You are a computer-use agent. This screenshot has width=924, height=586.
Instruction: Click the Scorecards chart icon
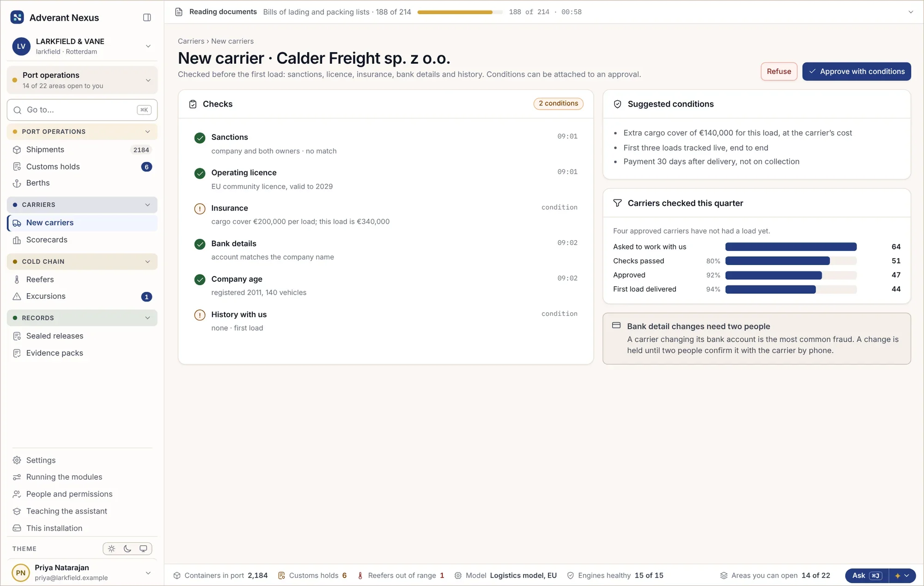[x=17, y=240]
